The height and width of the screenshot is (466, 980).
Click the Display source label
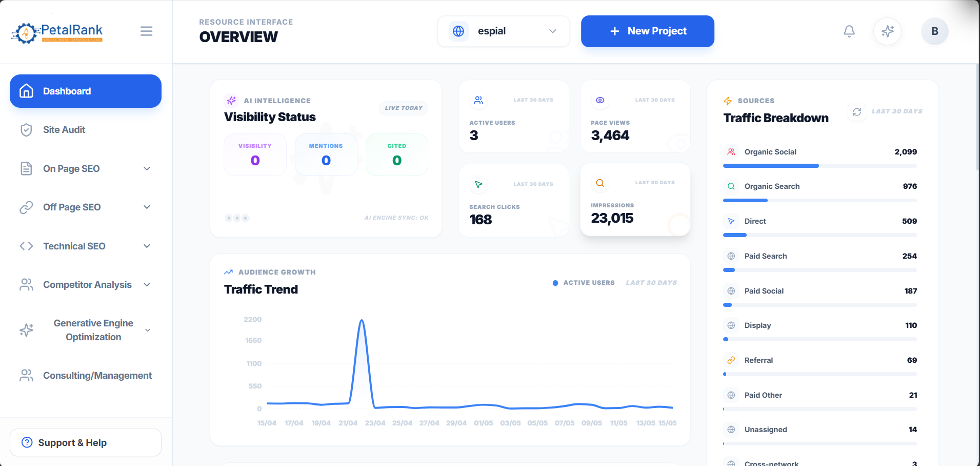758,325
